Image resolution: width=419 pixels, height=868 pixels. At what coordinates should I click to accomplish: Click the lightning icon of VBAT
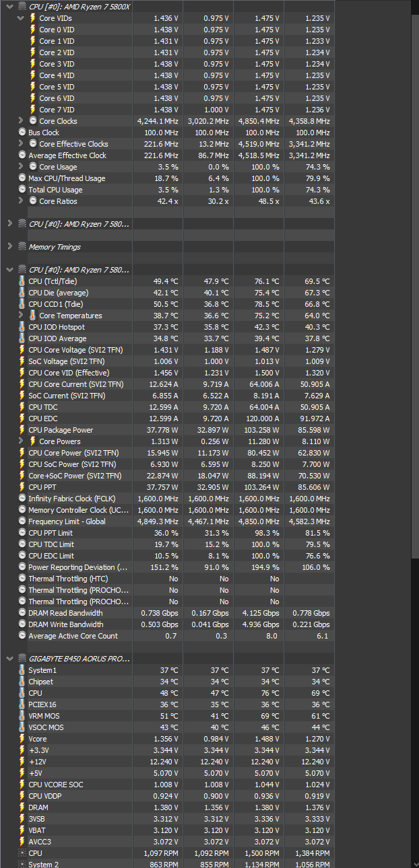click(x=22, y=830)
